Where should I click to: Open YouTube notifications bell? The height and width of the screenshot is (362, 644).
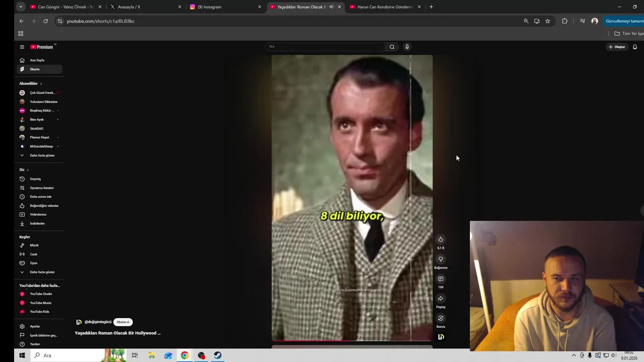click(x=635, y=47)
